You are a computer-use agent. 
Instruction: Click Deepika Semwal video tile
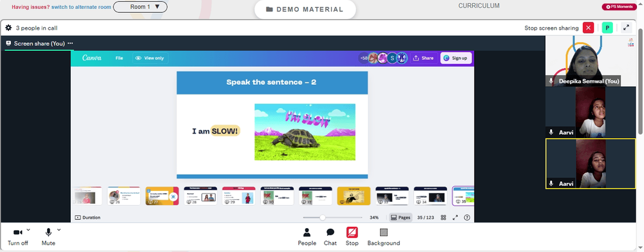pos(590,60)
